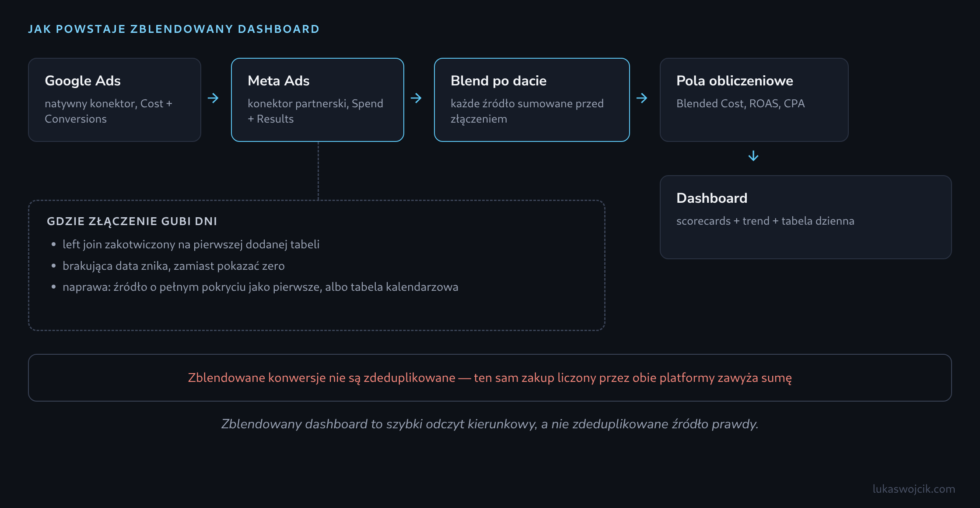Click the arrow between Meta Ads and Blend po dacie
Screen dimensions: 980x508
coord(416,98)
